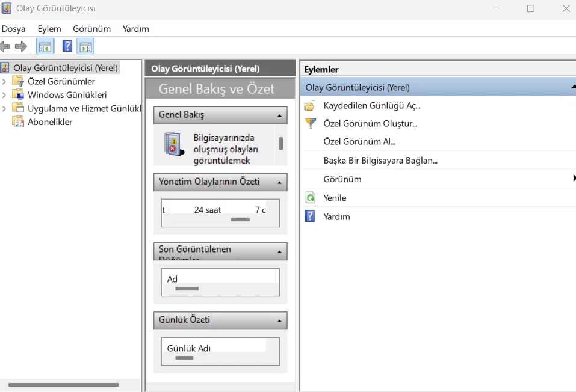Image resolution: width=576 pixels, height=392 pixels.
Task: Click the Event Viewer app icon in title bar
Action: coord(6,8)
